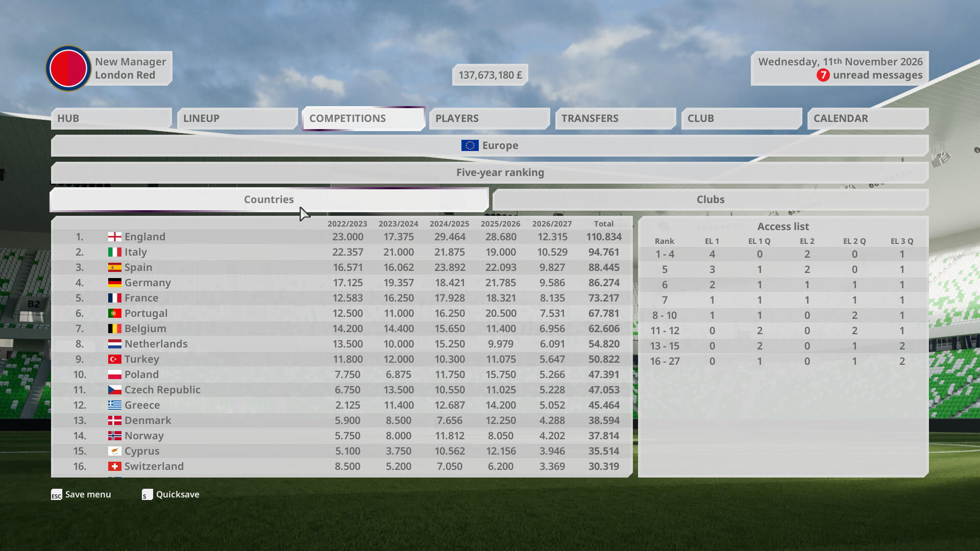Click the Switzerland flag icon
The height and width of the screenshot is (551, 980).
(x=115, y=466)
